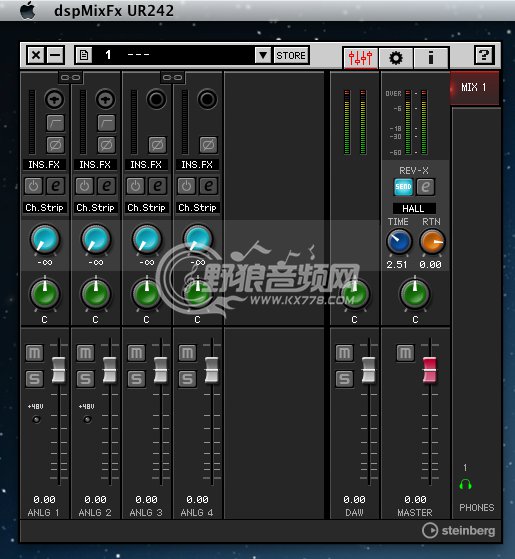Open INS.FX location selector on ANLG 2

pos(95,164)
